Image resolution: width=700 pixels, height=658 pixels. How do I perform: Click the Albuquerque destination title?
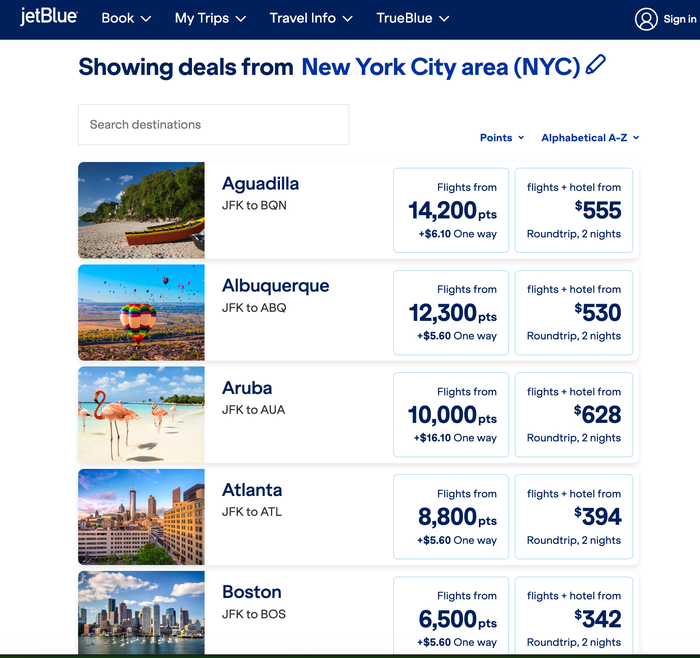point(275,286)
